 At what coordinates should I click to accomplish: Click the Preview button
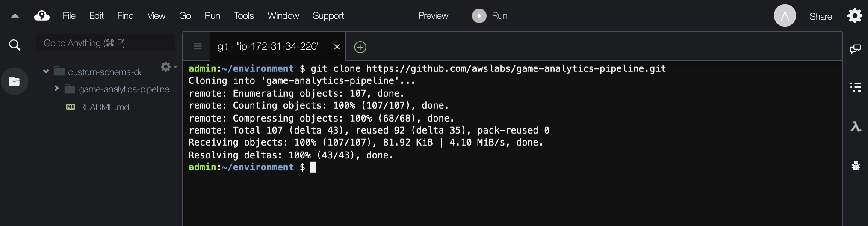[433, 16]
